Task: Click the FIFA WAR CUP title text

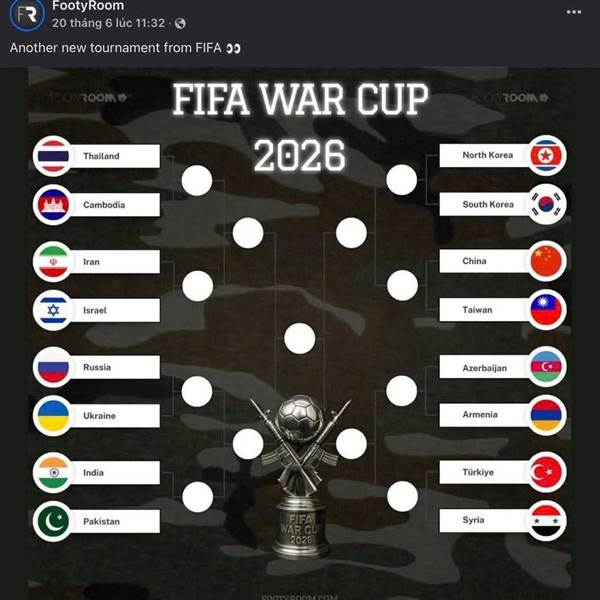Action: [x=300, y=99]
